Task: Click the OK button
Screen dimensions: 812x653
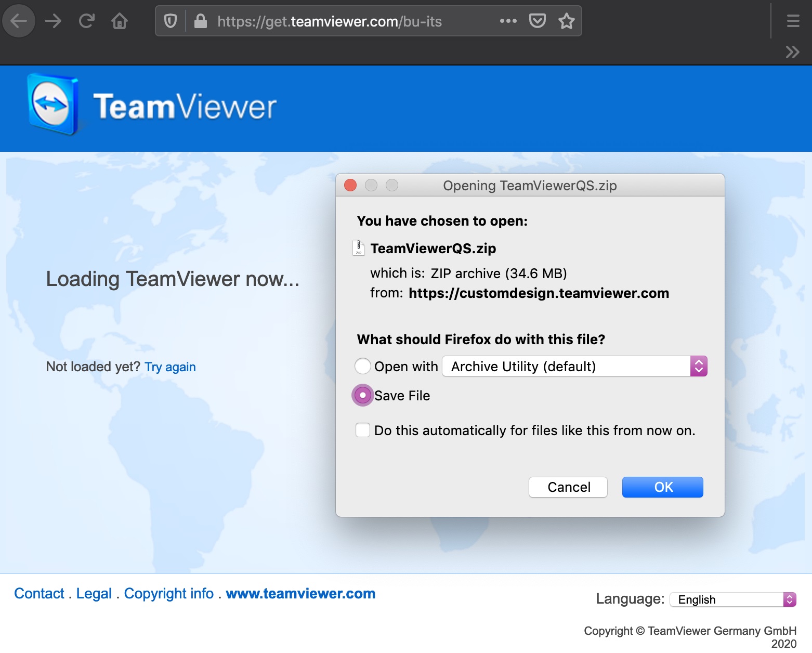Action: [663, 487]
